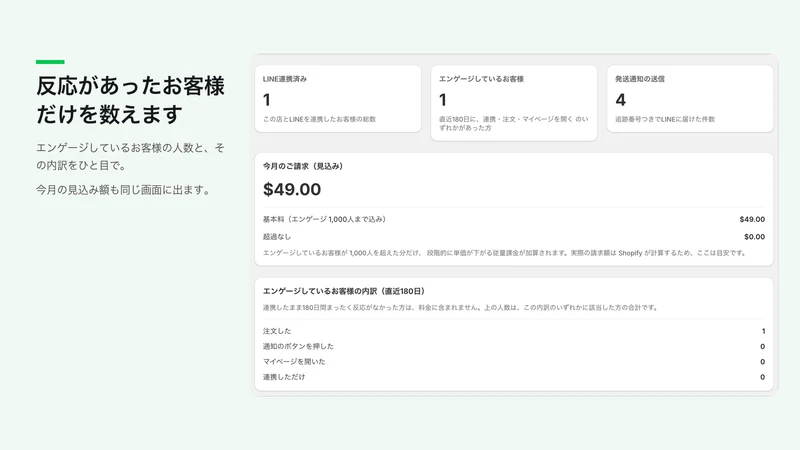The height and width of the screenshot is (450, 800).
Task: Click the 今月のご請求(見込み) heading
Action: click(303, 166)
